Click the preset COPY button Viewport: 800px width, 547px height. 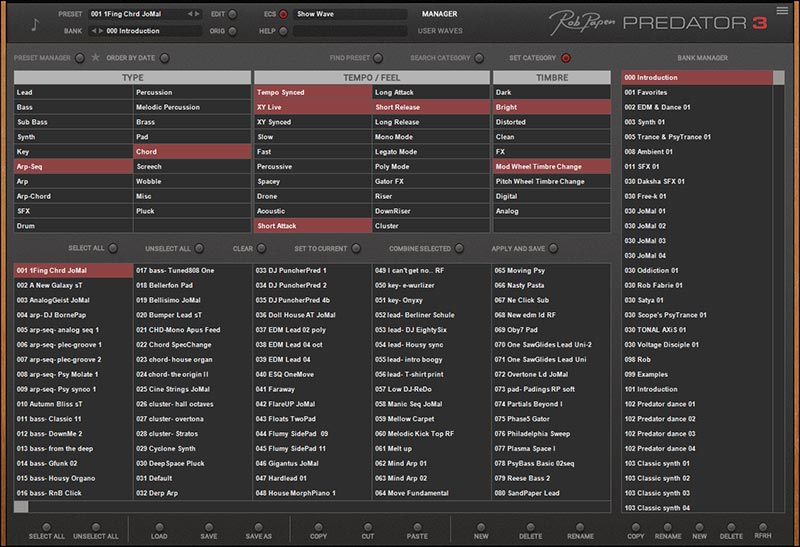[x=318, y=527]
